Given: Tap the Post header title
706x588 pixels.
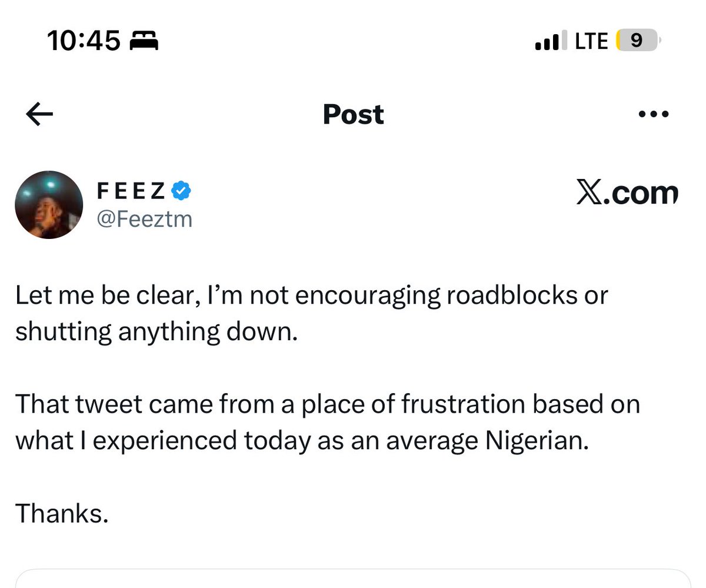Looking at the screenshot, I should [x=353, y=114].
